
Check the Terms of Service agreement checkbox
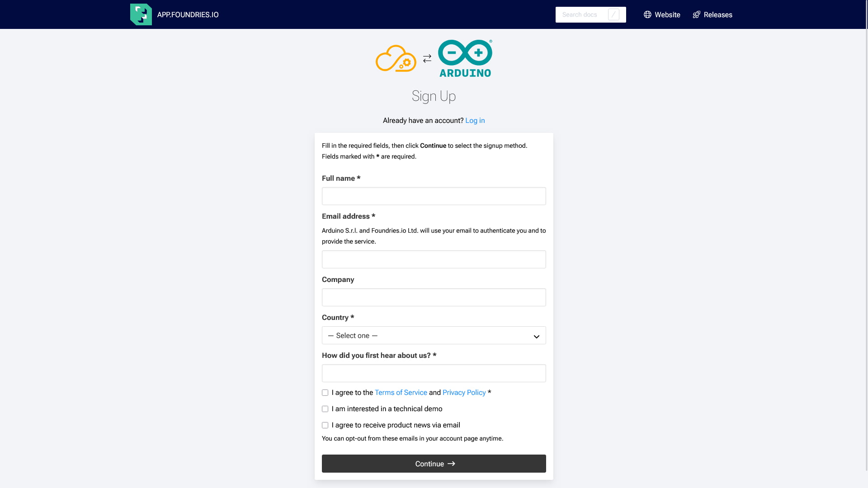[x=325, y=393]
